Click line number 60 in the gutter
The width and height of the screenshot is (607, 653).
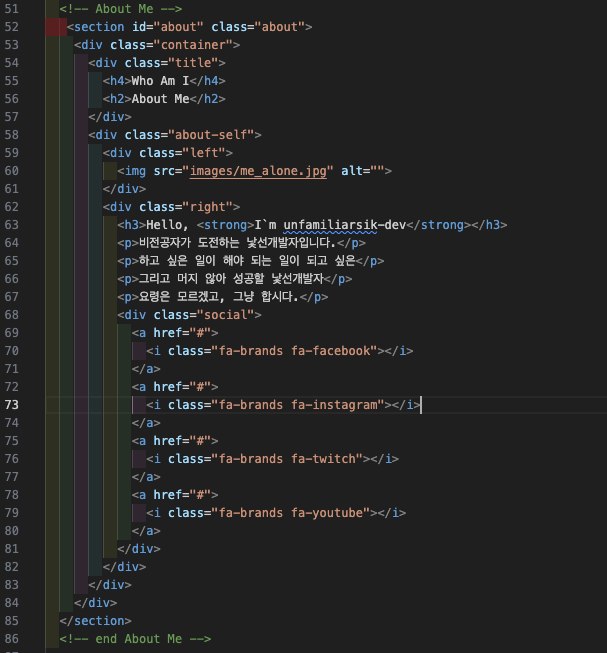click(12, 171)
